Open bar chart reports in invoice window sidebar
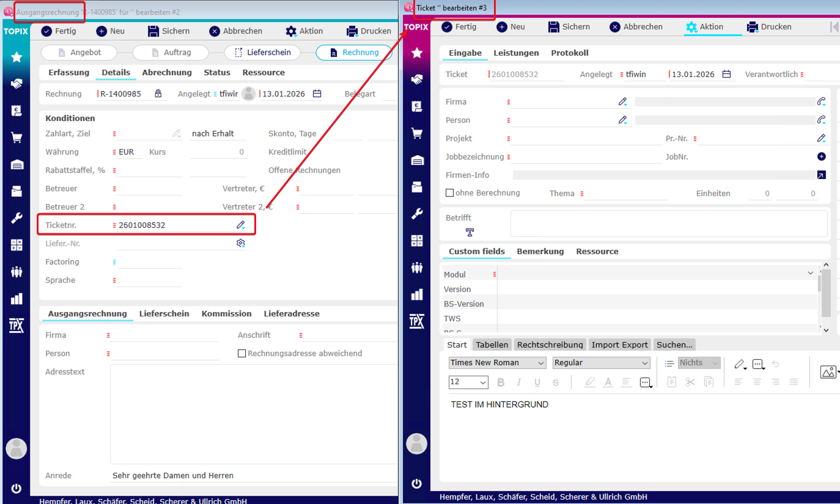Screen dimensions: 840x504 pos(17,299)
